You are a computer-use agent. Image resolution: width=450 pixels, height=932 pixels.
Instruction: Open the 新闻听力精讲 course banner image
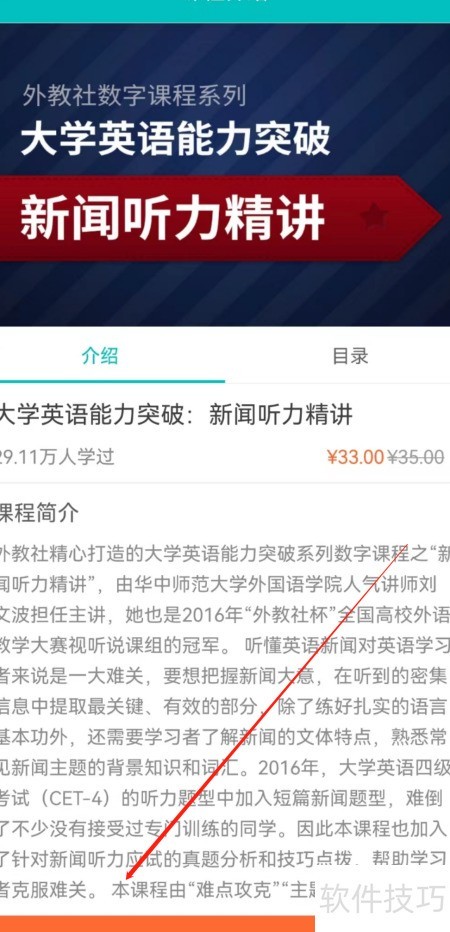[x=225, y=175]
